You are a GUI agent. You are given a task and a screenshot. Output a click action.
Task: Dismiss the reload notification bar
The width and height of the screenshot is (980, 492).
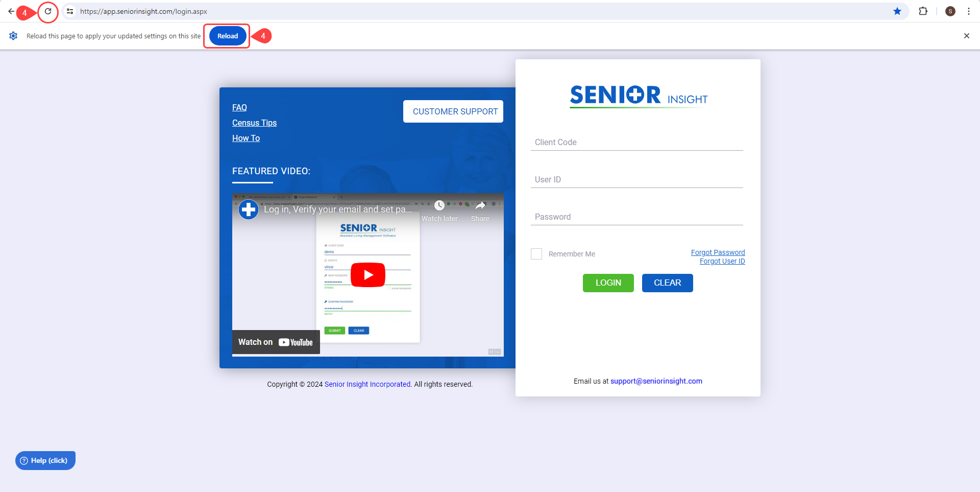pos(966,36)
